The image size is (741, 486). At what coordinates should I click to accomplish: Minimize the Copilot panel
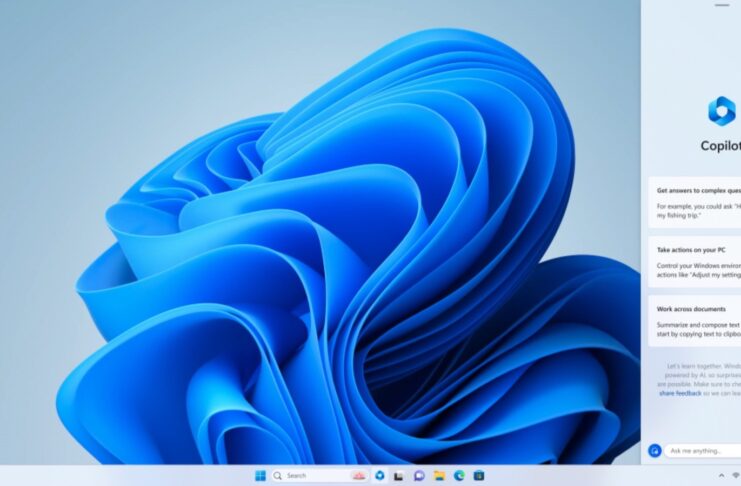point(722,5)
